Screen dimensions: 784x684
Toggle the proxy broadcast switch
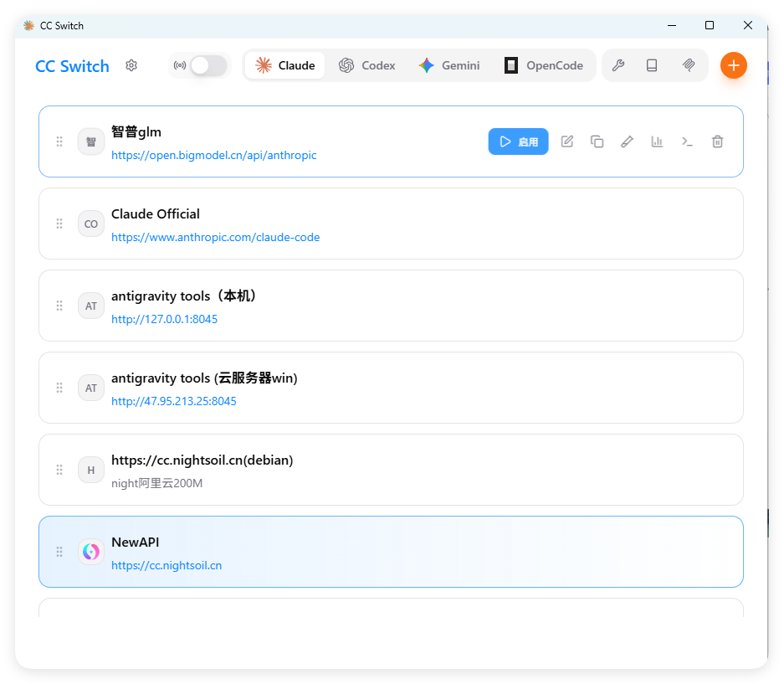[x=208, y=65]
